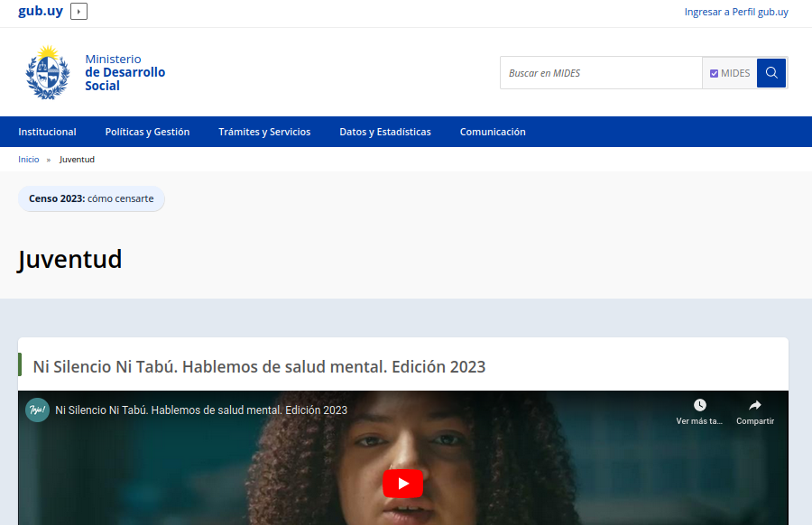Click Ingresar a Perfil gub.uy link
Image resolution: width=812 pixels, height=525 pixels.
736,12
